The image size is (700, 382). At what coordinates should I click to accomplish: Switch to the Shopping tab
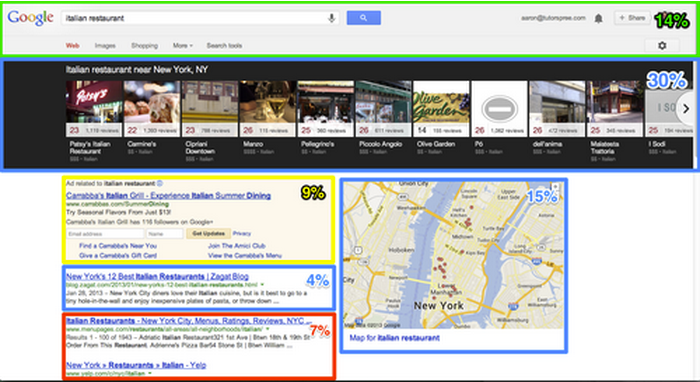[144, 46]
